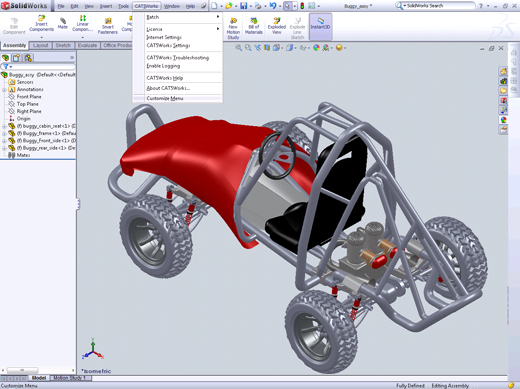The width and height of the screenshot is (520, 389).
Task: Select the Mate tool
Action: 62,24
